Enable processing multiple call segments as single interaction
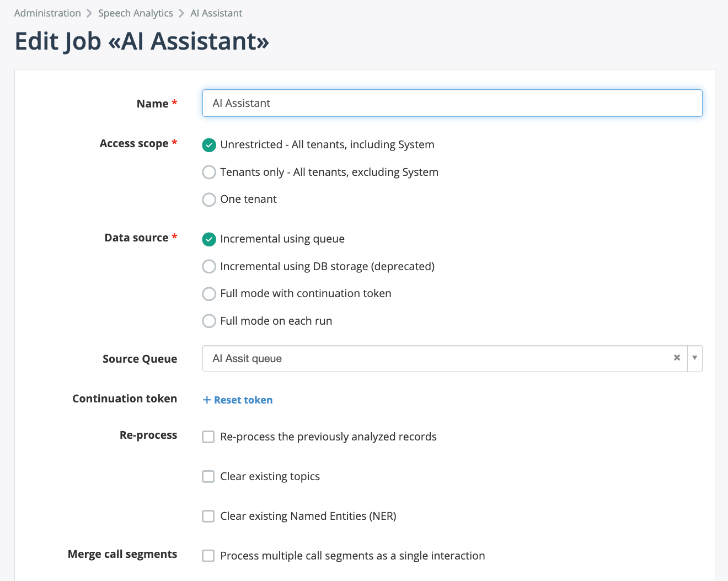Viewport: 728px width, 581px height. pos(208,556)
